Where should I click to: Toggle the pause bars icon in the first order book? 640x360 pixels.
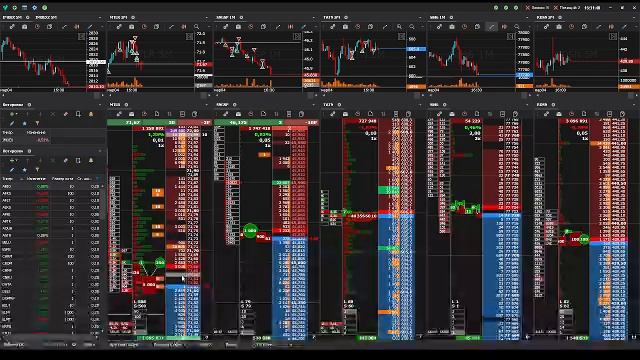click(169, 114)
